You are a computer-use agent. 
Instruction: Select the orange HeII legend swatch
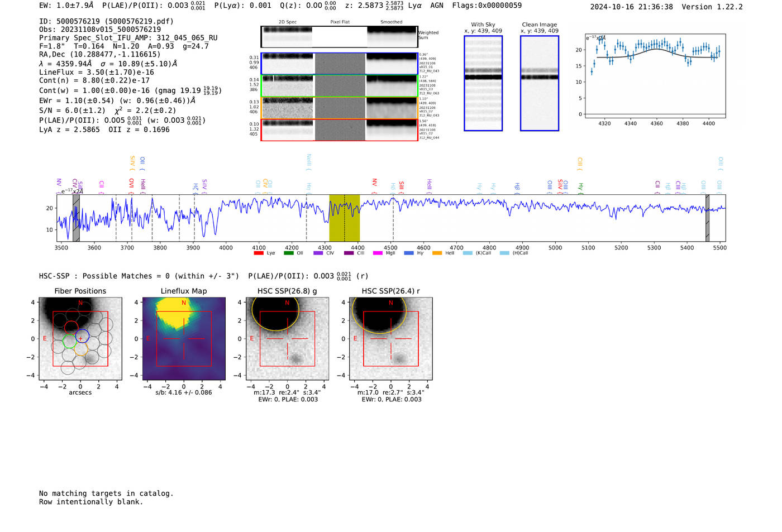tap(437, 253)
